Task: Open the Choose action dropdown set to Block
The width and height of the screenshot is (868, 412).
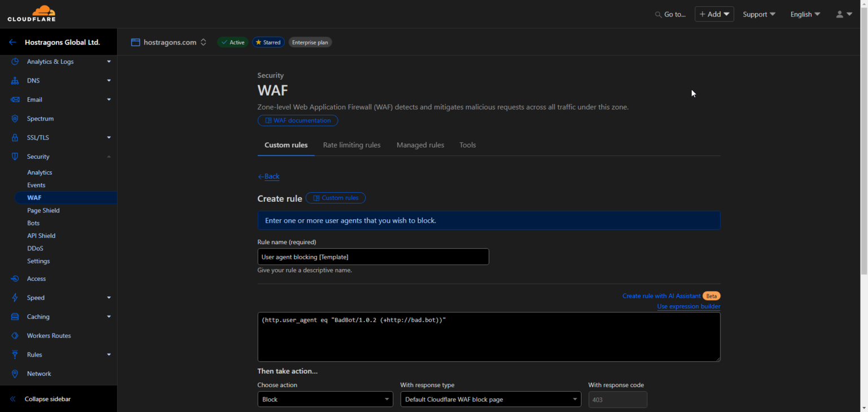Action: click(x=325, y=400)
